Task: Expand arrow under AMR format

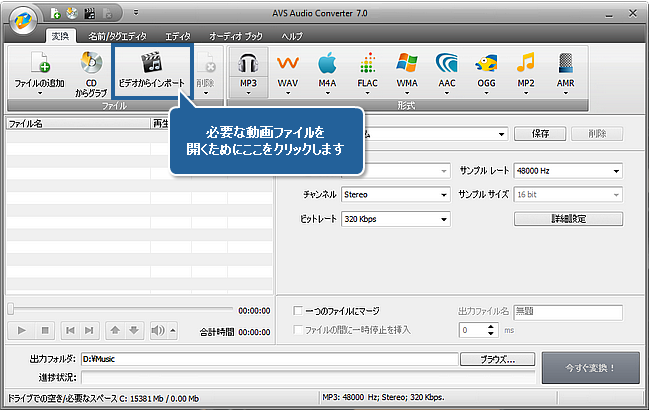Action: (x=565, y=93)
